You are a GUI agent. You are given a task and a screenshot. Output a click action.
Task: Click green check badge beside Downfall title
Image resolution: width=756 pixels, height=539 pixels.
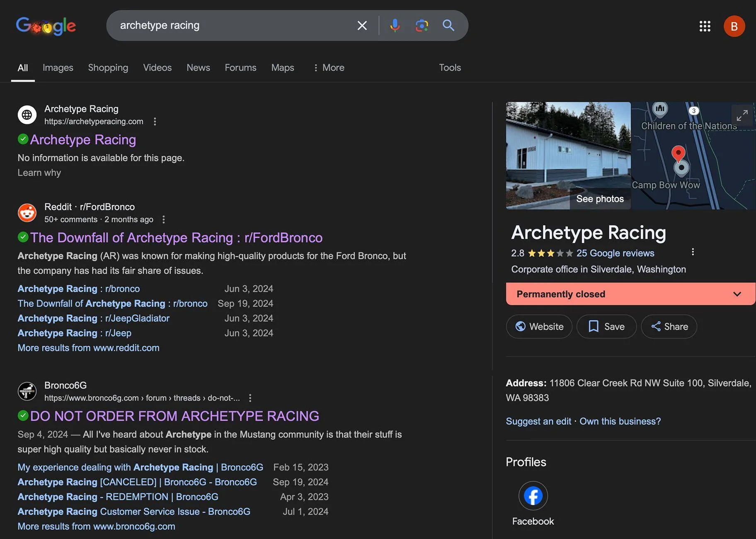click(x=23, y=237)
